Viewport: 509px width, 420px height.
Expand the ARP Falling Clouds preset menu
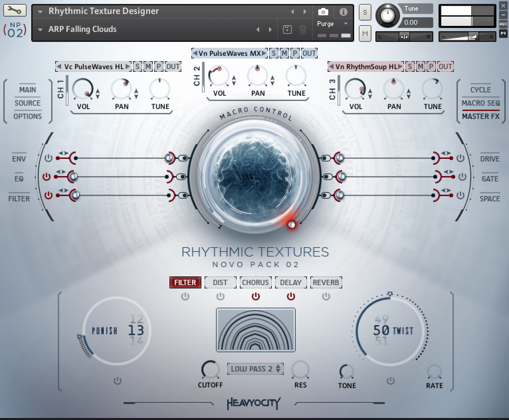[x=40, y=30]
